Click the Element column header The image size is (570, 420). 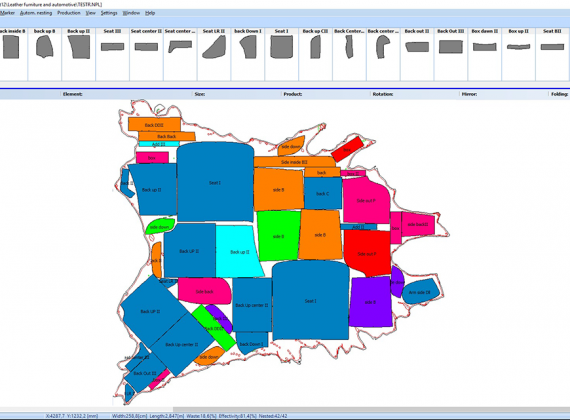[x=73, y=94]
